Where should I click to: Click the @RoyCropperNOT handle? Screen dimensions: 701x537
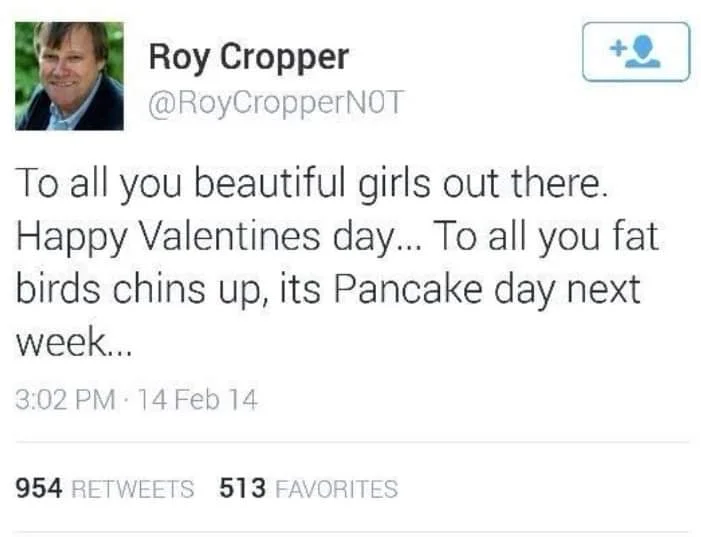pos(275,103)
